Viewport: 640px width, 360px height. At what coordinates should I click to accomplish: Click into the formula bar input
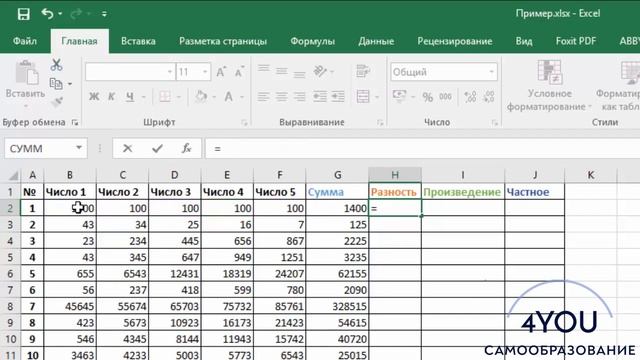click(x=422, y=148)
